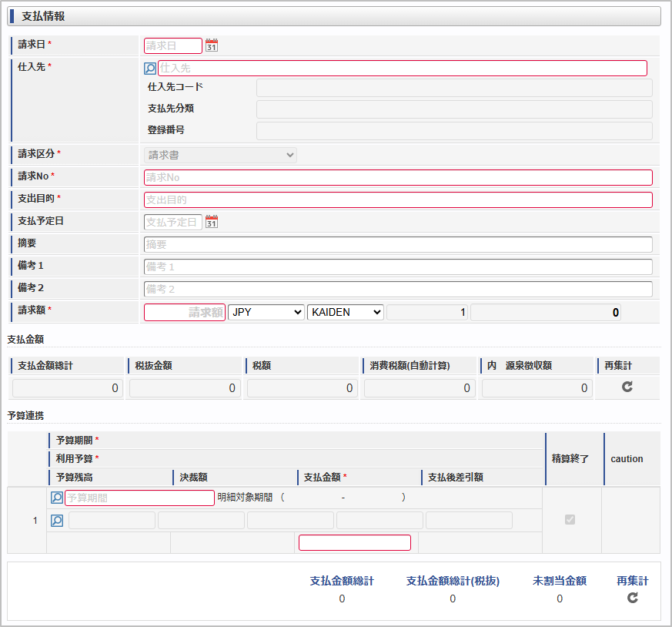
Task: Click the 請求日 date input field
Action: point(173,45)
